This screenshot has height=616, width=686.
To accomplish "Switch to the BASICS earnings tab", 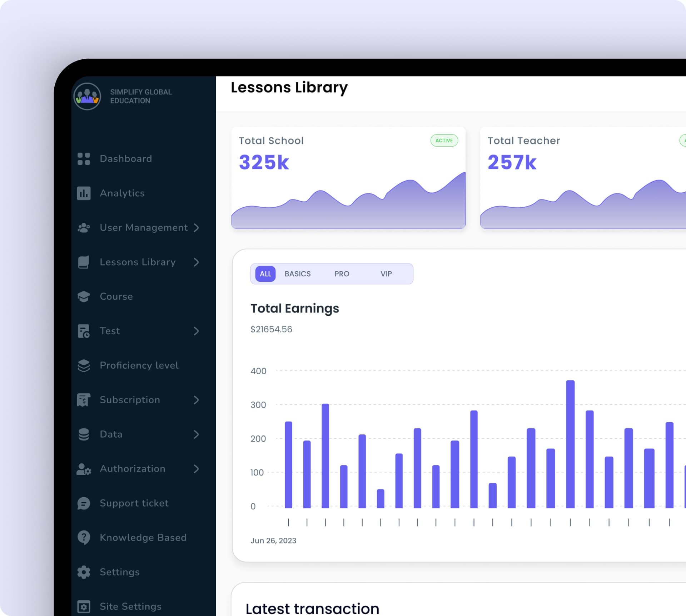I will [298, 274].
